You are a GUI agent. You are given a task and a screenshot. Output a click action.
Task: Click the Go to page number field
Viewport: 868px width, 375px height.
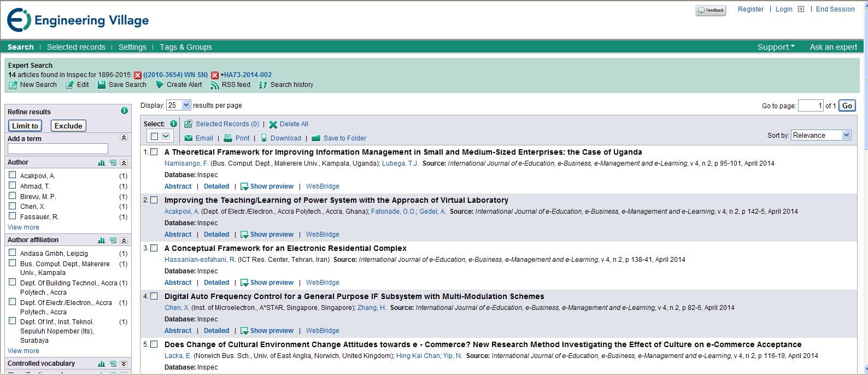tap(811, 106)
